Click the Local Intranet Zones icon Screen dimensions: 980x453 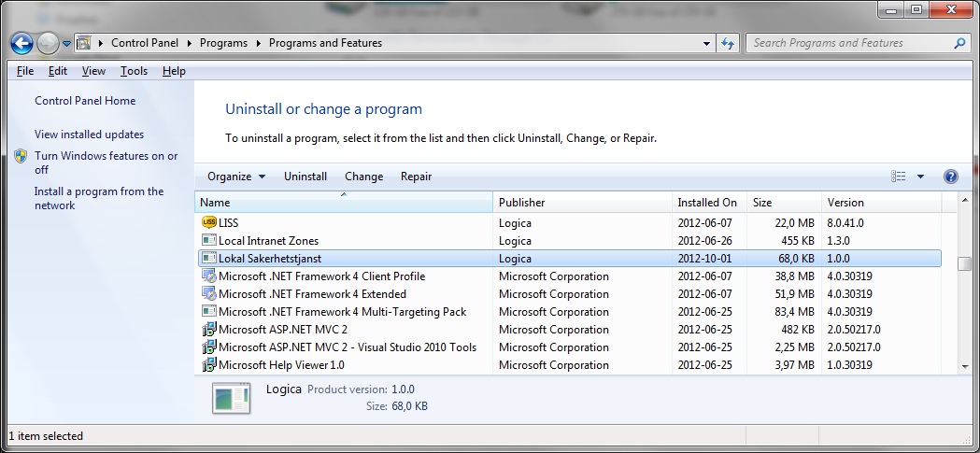coord(209,241)
